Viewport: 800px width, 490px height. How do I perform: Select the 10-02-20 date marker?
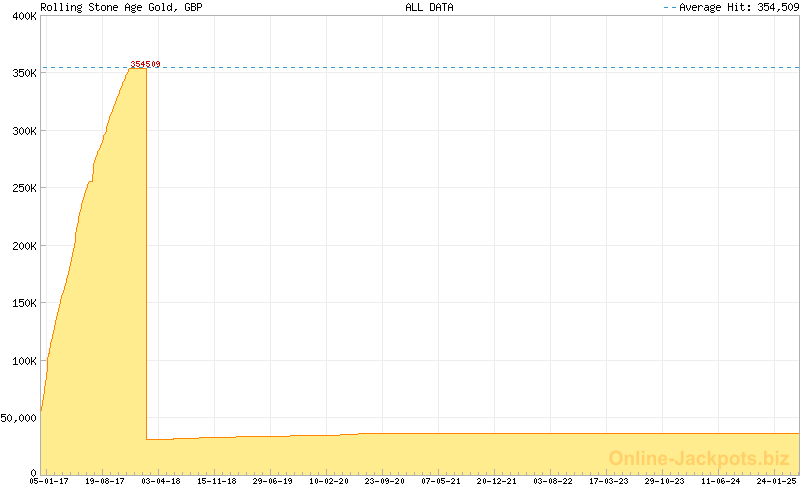[328, 481]
